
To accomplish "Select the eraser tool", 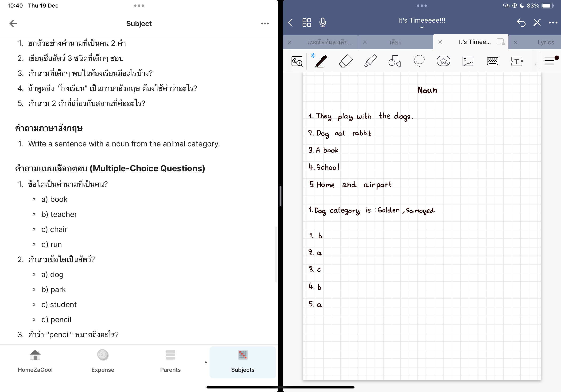I will point(346,61).
